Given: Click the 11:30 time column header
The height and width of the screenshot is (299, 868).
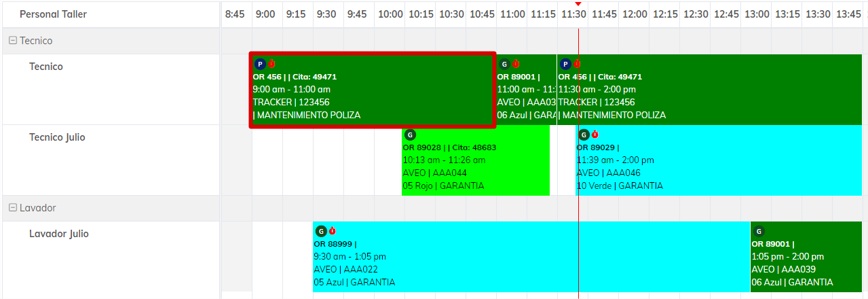Looking at the screenshot, I should 573,14.
